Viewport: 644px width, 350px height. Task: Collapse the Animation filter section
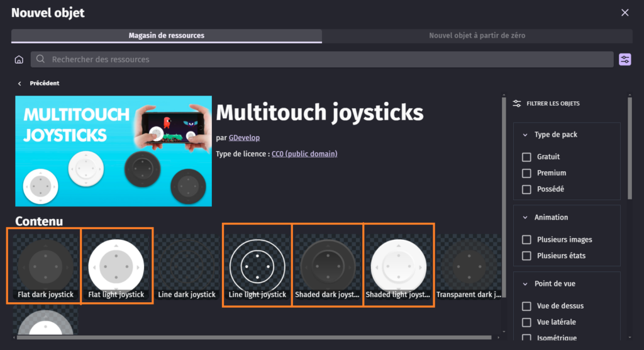click(x=525, y=217)
